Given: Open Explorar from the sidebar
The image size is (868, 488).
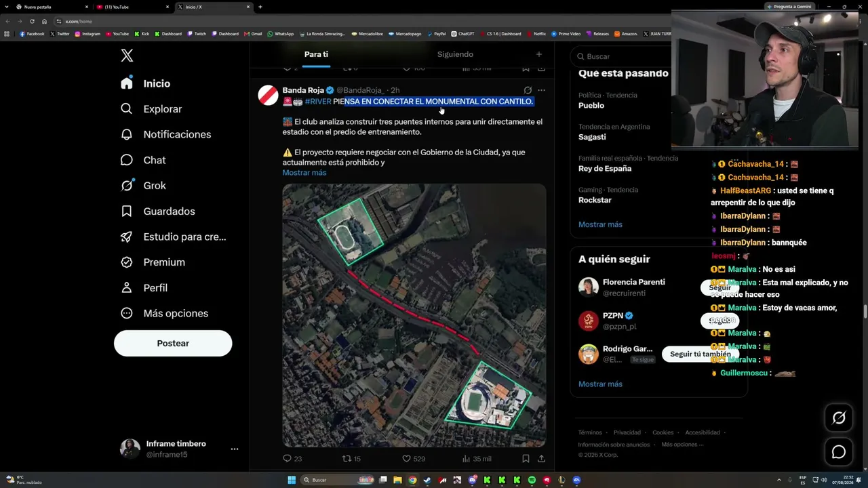Looking at the screenshot, I should point(151,109).
